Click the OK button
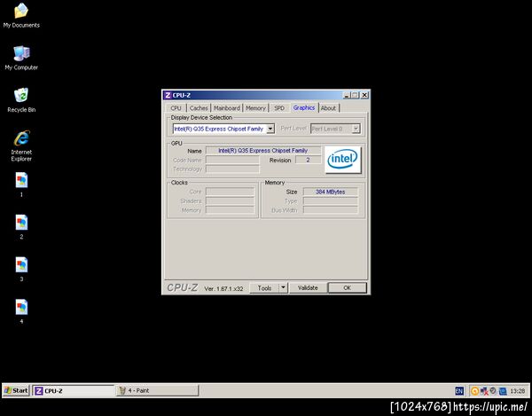 pos(347,287)
